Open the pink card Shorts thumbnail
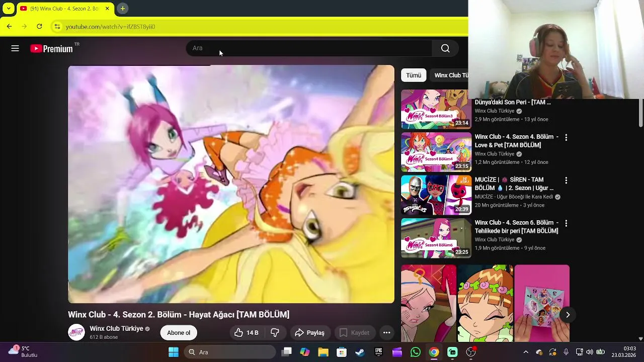 pos(542,303)
